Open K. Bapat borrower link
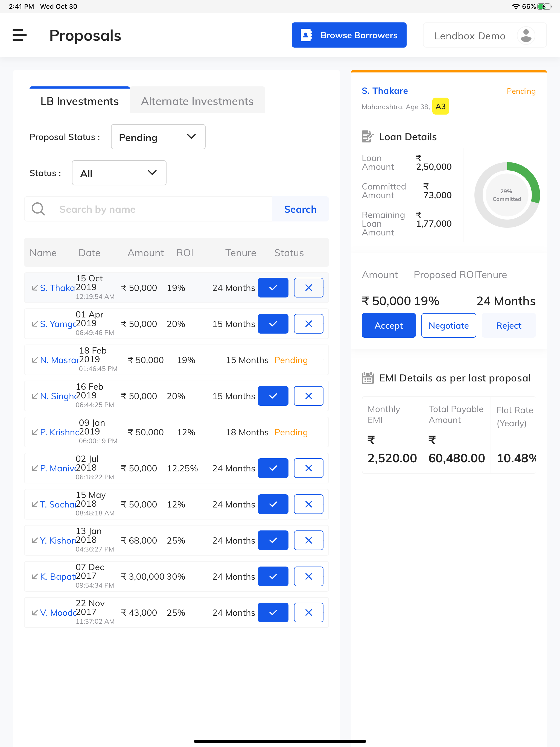This screenshot has height=747, width=560. click(57, 576)
